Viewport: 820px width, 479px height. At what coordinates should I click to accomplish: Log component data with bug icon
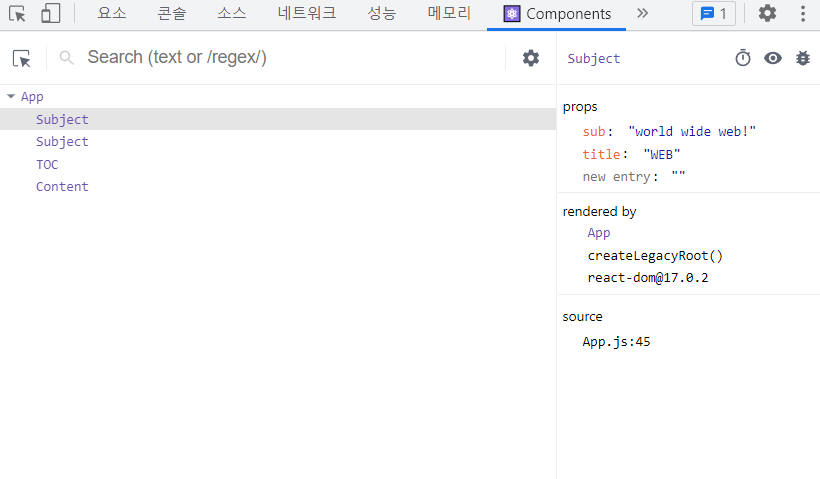(803, 58)
